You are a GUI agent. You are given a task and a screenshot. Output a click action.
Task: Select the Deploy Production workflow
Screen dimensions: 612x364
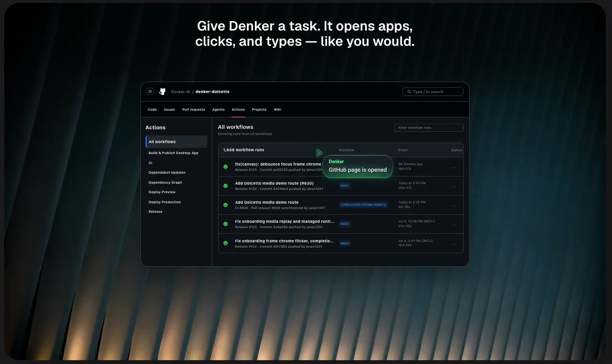point(165,202)
